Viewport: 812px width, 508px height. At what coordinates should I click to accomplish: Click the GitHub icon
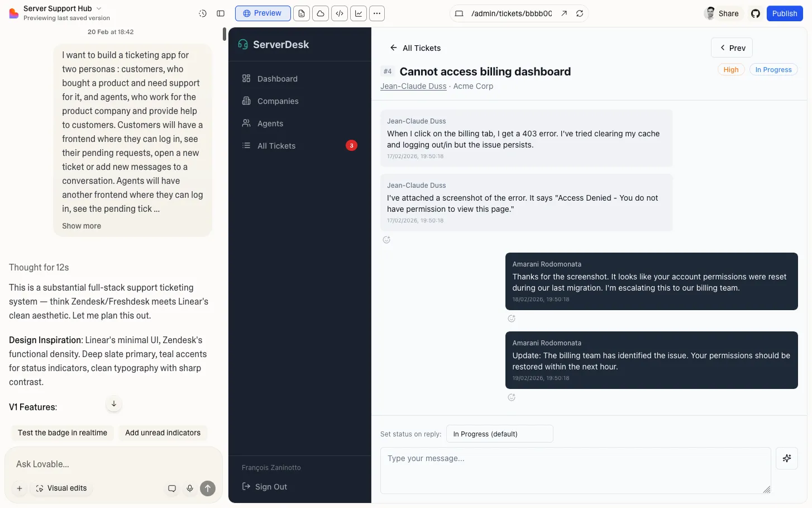click(755, 13)
